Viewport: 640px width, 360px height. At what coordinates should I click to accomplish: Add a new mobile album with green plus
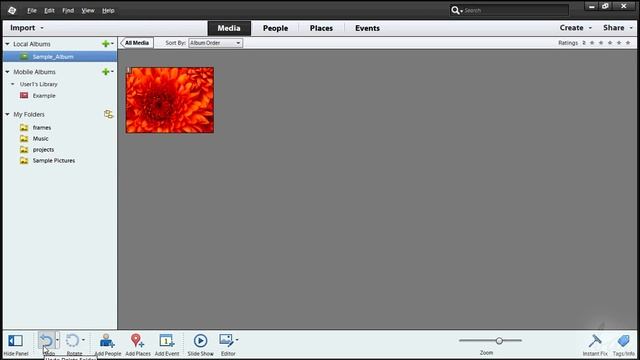point(106,72)
